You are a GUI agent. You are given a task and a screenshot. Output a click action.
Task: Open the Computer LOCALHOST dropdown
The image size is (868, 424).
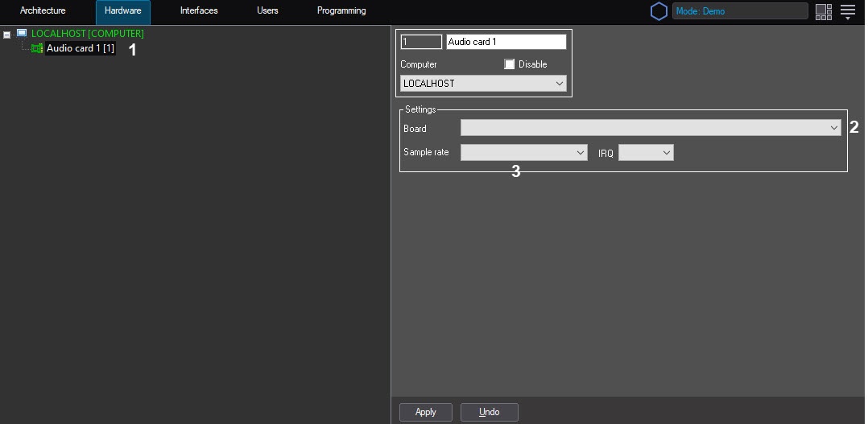tap(483, 84)
